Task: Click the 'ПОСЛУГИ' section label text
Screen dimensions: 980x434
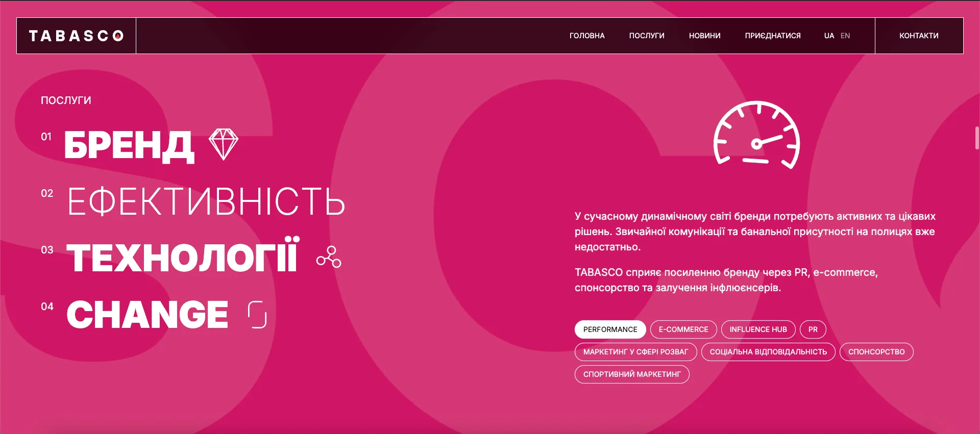Action: (66, 100)
